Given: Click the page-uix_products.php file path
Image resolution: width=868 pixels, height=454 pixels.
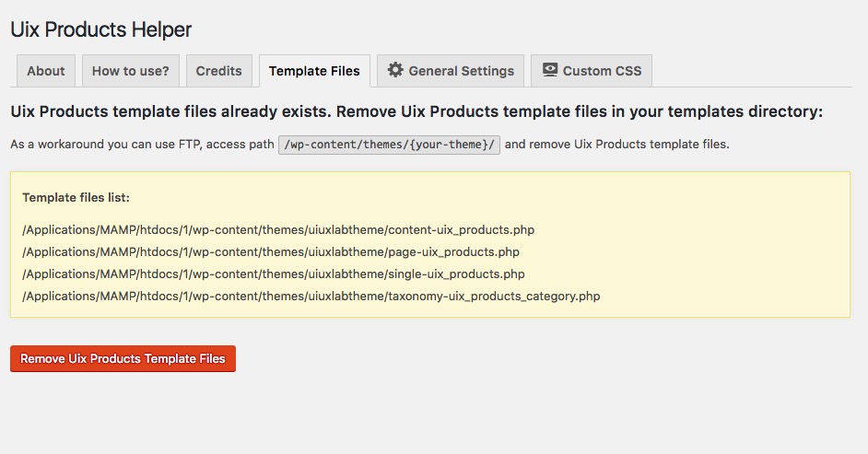Looking at the screenshot, I should point(271,252).
